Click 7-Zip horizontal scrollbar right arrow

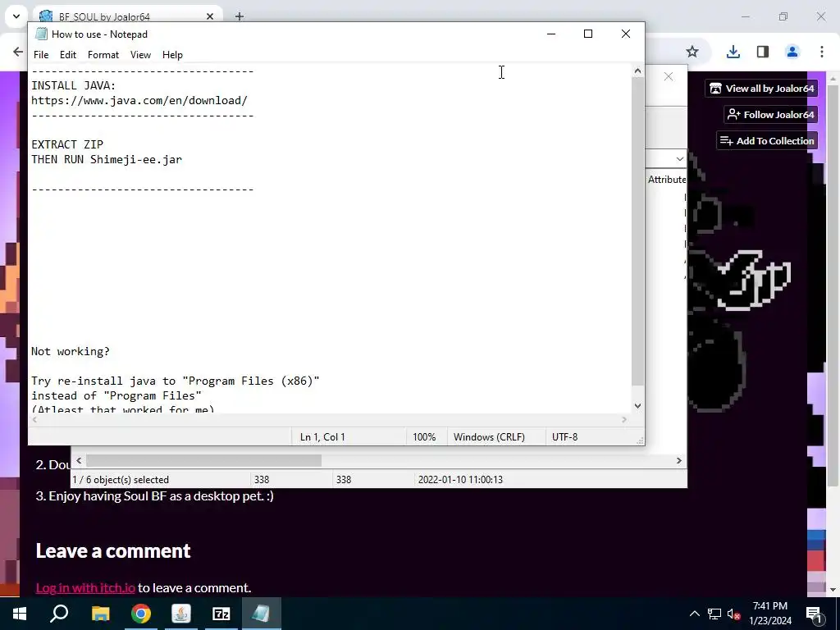(x=678, y=461)
